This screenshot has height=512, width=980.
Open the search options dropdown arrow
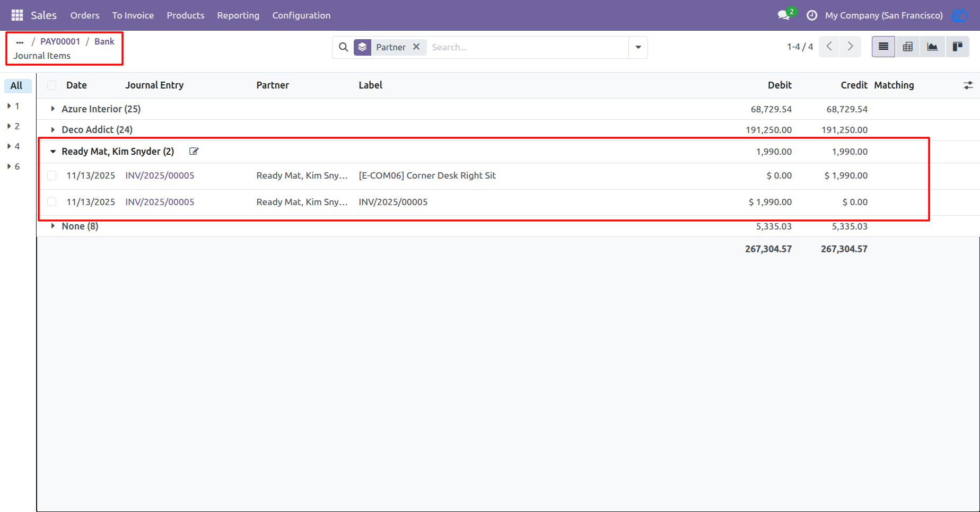click(638, 47)
